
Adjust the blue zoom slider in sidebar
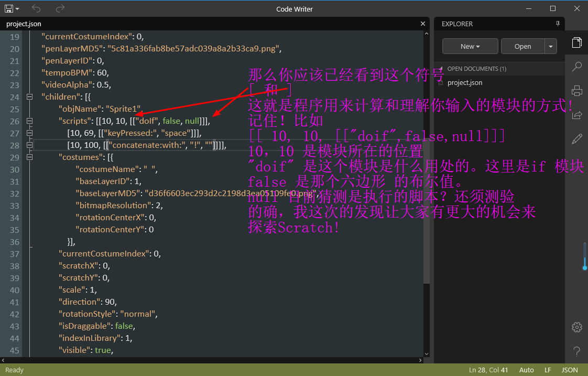pyautogui.click(x=585, y=267)
